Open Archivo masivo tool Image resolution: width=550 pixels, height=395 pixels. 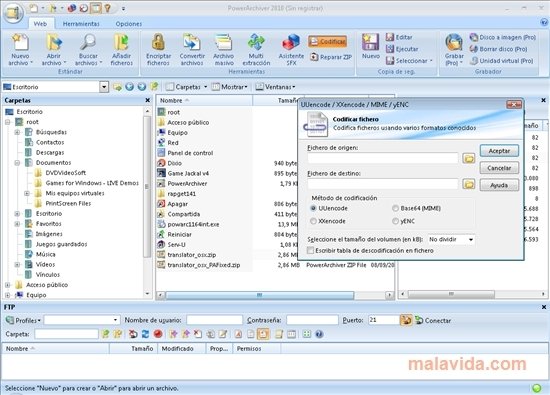[x=223, y=49]
